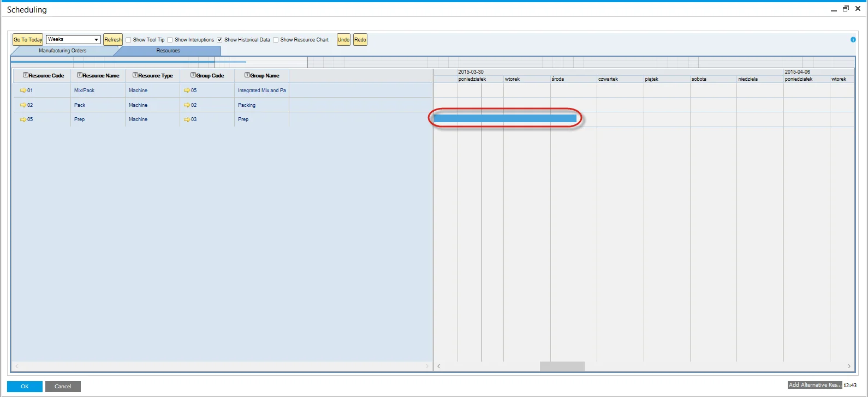Select the Resources tab

coord(168,51)
